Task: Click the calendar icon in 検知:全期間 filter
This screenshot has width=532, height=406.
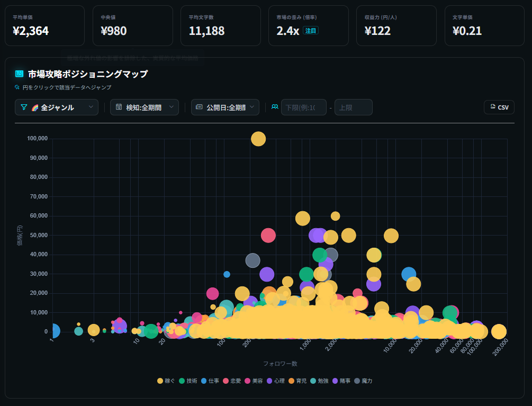Action: [118, 107]
